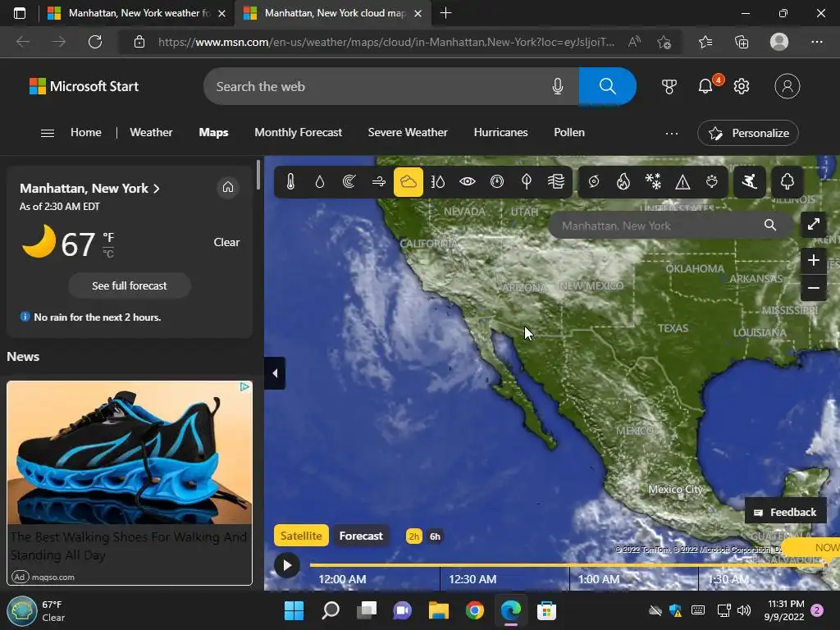Select the tree map layer icon
Screen dimensions: 840x630
[x=787, y=182]
